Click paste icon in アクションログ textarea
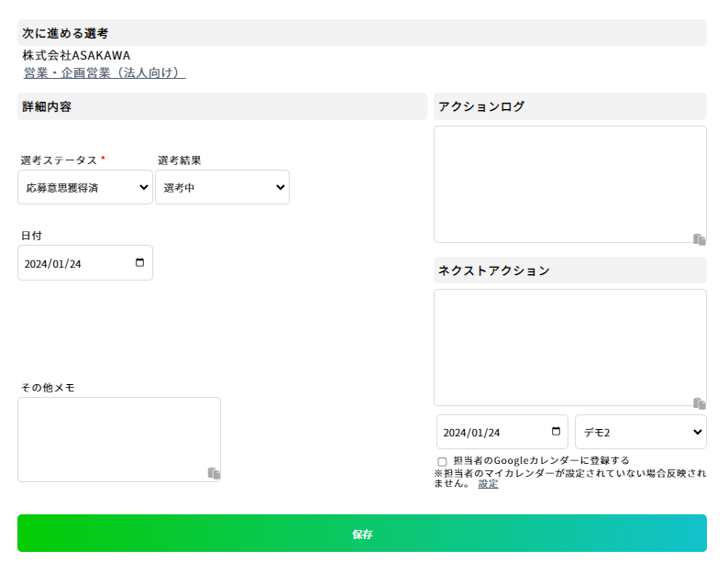This screenshot has height=573, width=728. click(700, 239)
